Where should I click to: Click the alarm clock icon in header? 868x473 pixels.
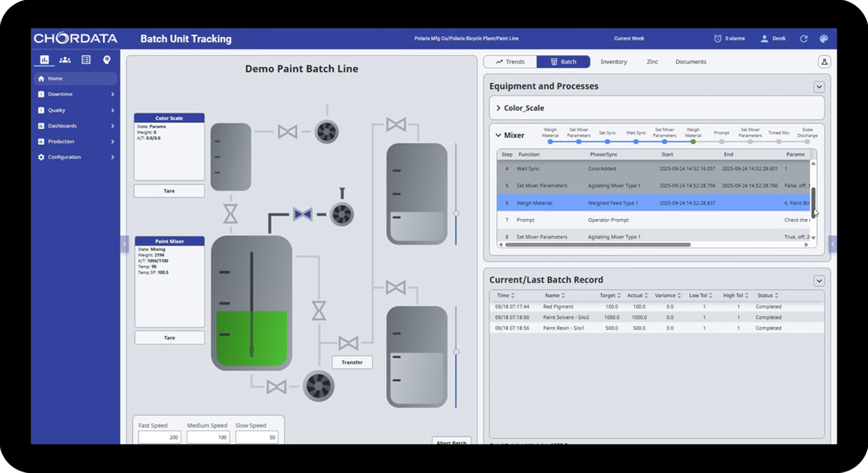[x=718, y=39]
